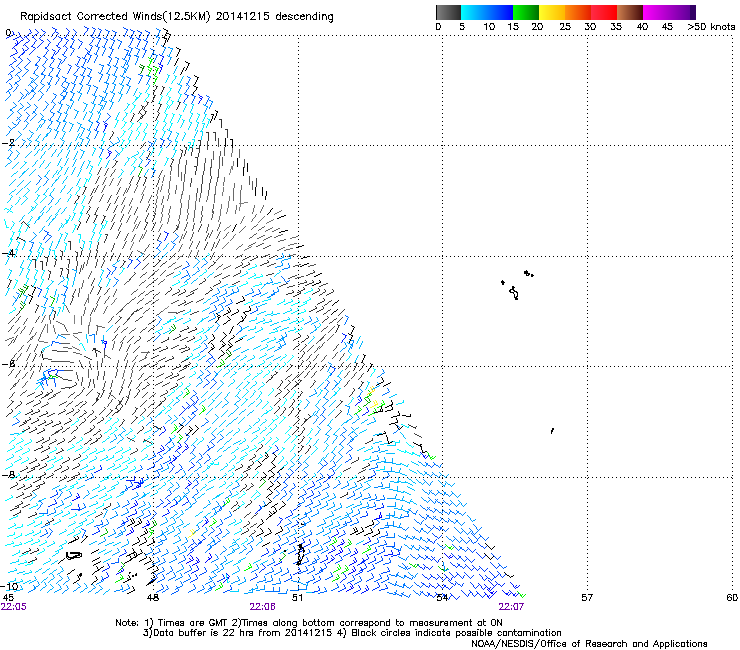Click the "54" longitude axis label

coord(442,598)
